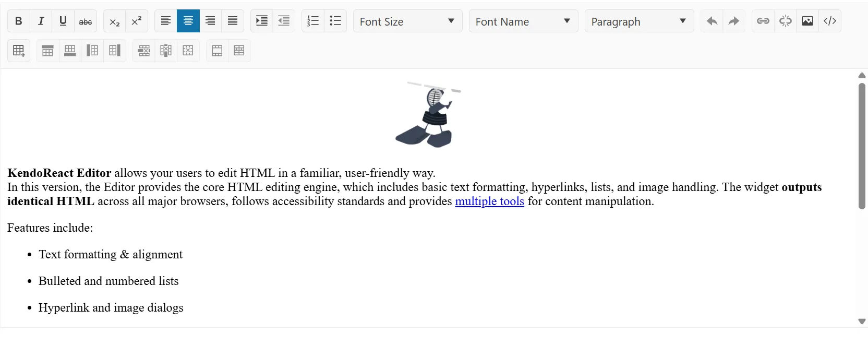Open the Paragraph format dropdown
The height and width of the screenshot is (345, 868).
(640, 21)
